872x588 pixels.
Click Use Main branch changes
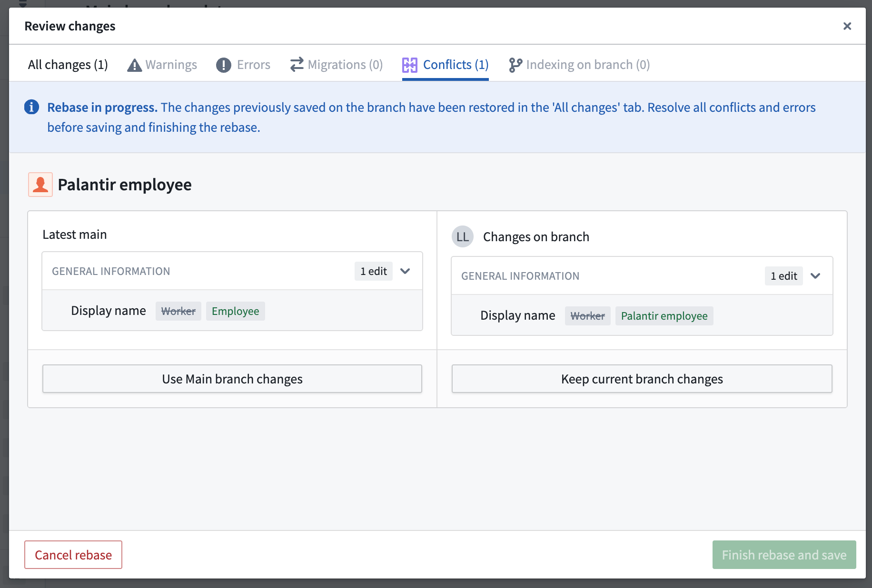click(x=232, y=379)
